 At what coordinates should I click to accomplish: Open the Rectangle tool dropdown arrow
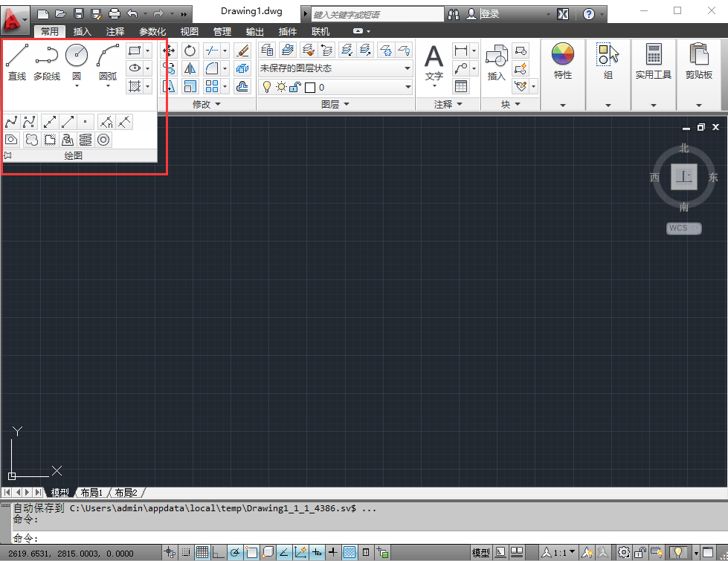pyautogui.click(x=148, y=50)
